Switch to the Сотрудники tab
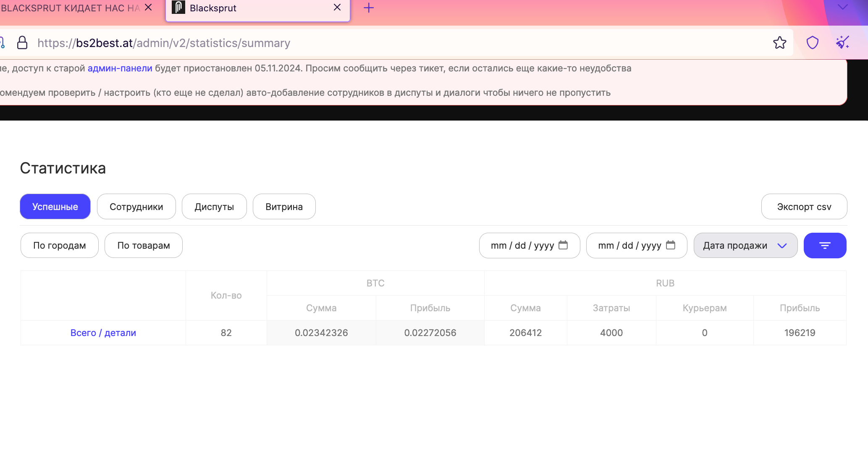Viewport: 868px width, 465px height. pyautogui.click(x=136, y=206)
